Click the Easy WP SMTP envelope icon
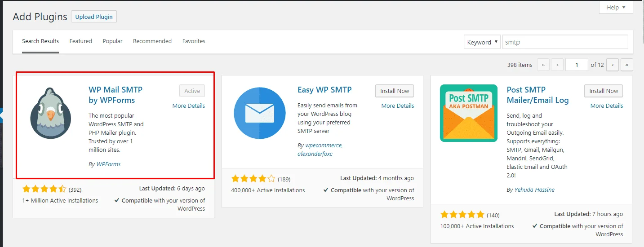Screen dimensions: 644x247 tap(260, 113)
